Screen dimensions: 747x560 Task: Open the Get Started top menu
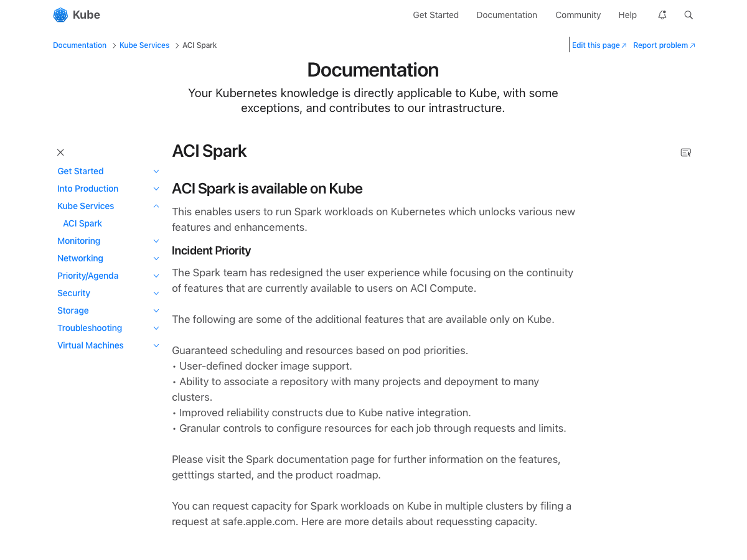[436, 15]
